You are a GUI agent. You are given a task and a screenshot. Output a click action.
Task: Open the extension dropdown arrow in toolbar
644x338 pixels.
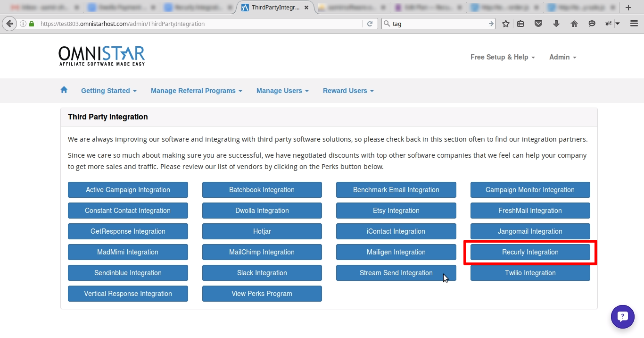pyautogui.click(x=618, y=24)
